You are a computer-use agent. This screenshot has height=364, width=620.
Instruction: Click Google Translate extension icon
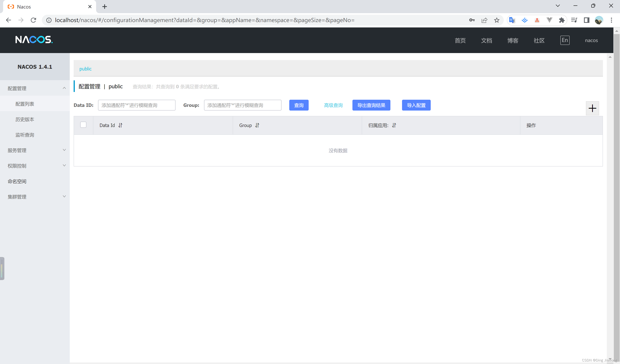click(x=512, y=20)
